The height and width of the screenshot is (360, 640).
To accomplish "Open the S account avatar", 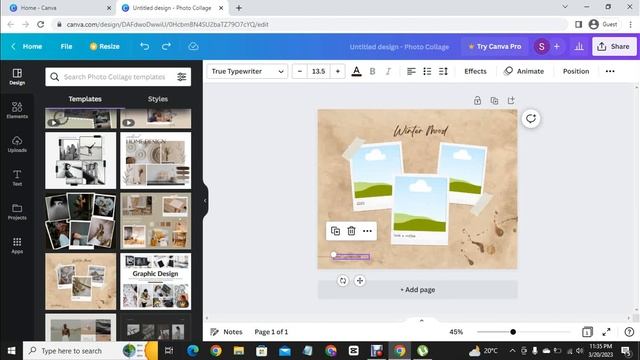I will [541, 47].
